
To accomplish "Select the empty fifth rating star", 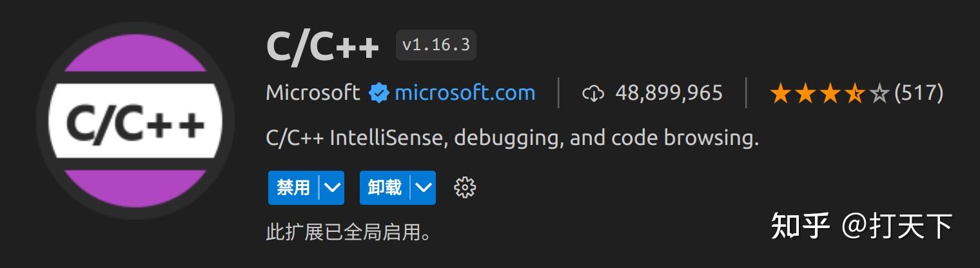I will tap(879, 93).
